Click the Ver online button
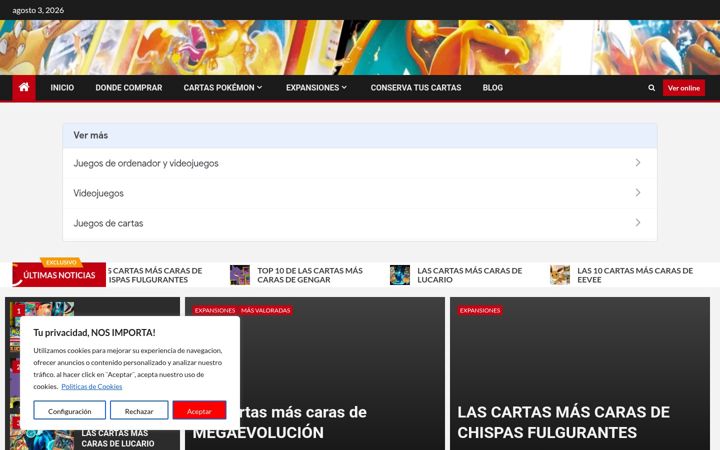Screen dimensions: 720x450 pyautogui.click(x=684, y=88)
